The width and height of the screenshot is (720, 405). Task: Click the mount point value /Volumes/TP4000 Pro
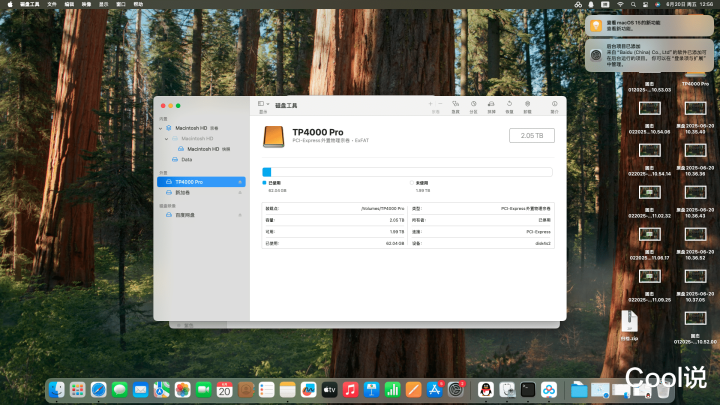coord(382,208)
